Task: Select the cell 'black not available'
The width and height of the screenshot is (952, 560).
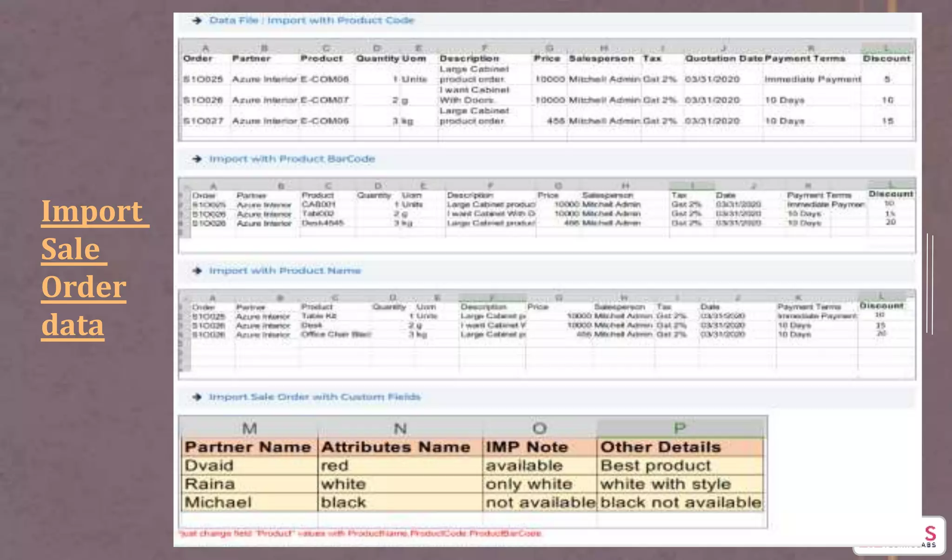Action: click(x=680, y=502)
